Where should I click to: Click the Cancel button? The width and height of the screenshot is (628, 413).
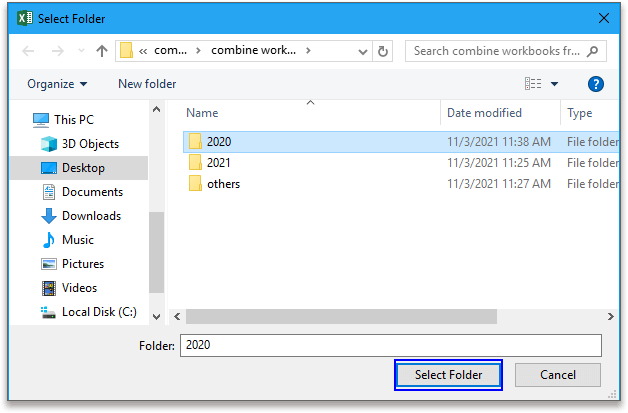coord(558,375)
